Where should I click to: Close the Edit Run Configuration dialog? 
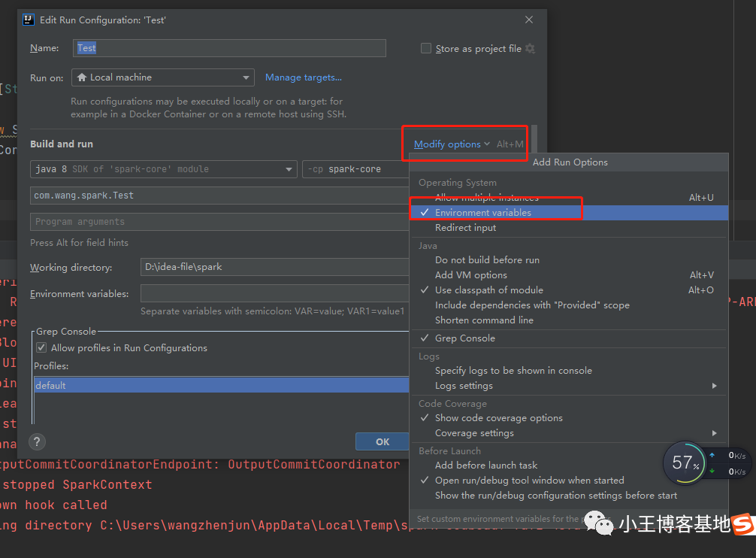[x=529, y=20]
